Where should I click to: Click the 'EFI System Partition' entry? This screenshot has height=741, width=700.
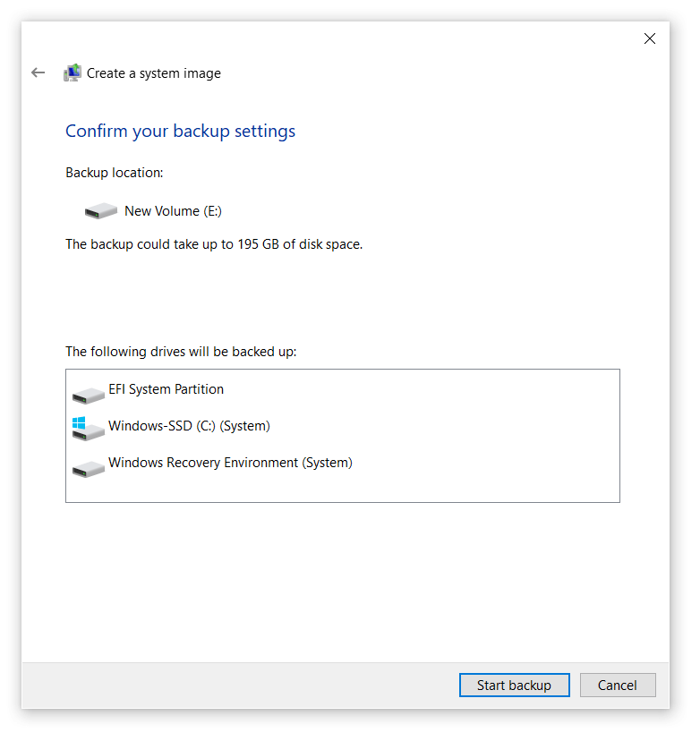click(166, 389)
